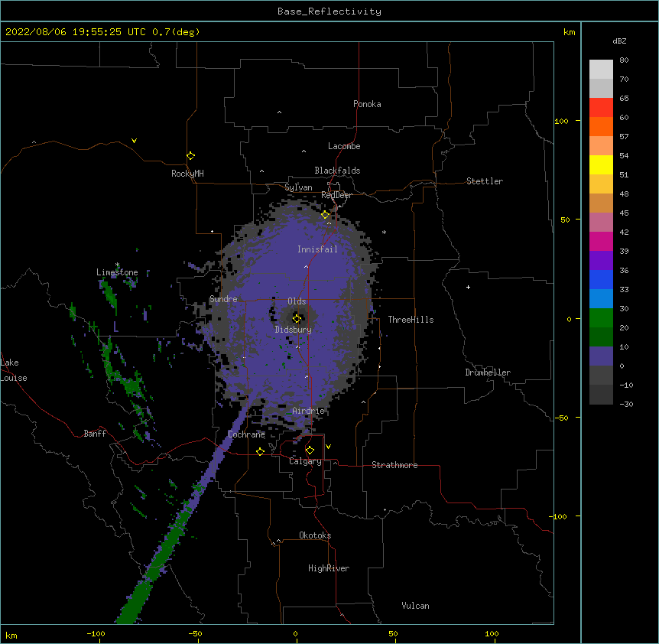659x644 pixels.
Task: Pick the orange 57-60 dBZ legend swatch
Action: [x=601, y=126]
